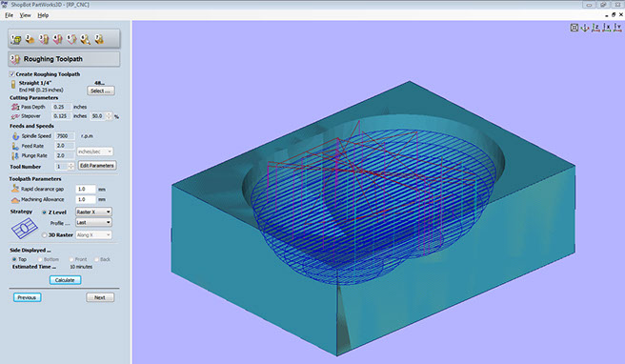
Task: View model along the Y axis
Action: pos(617,28)
